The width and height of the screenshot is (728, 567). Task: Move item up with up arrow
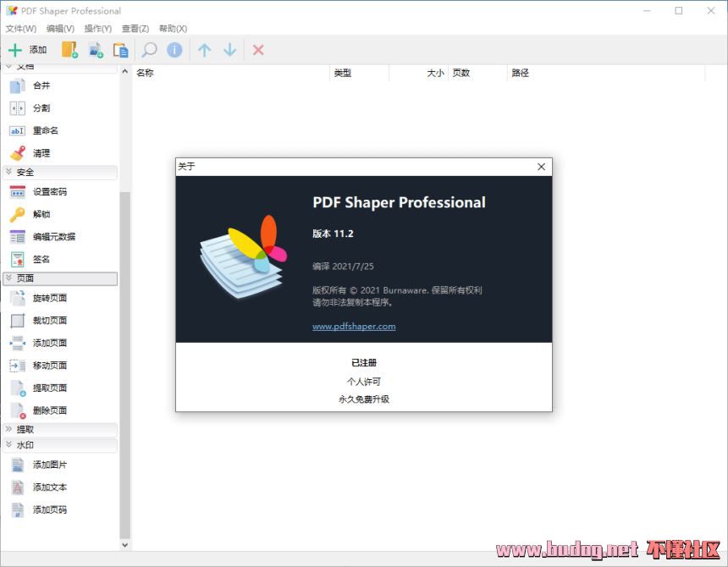tap(204, 50)
